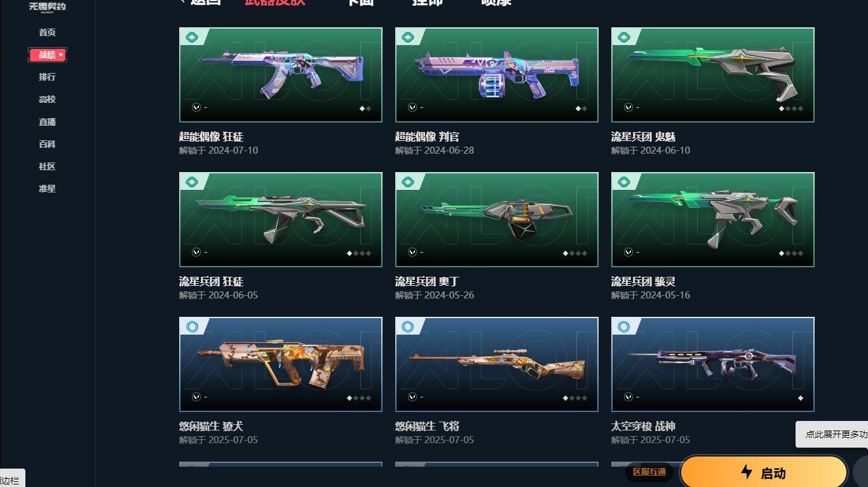Image resolution: width=868 pixels, height=487 pixels.
Task: Expand the 战绩 dropdown in sidebar
Action: point(48,55)
